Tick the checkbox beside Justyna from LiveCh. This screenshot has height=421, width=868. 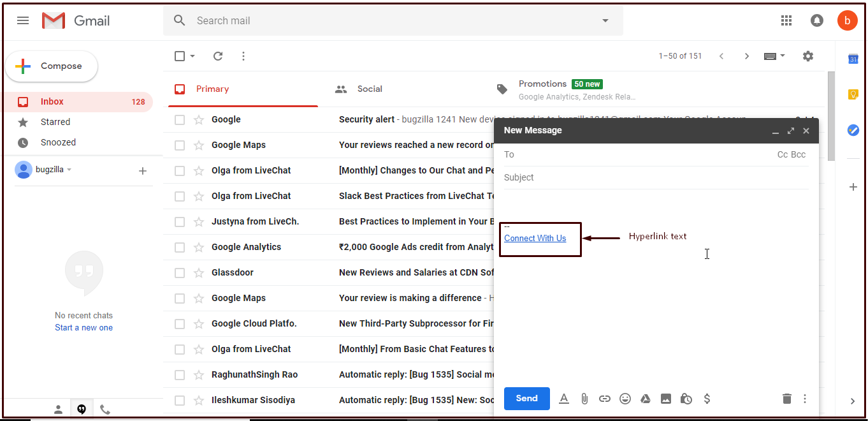click(180, 221)
